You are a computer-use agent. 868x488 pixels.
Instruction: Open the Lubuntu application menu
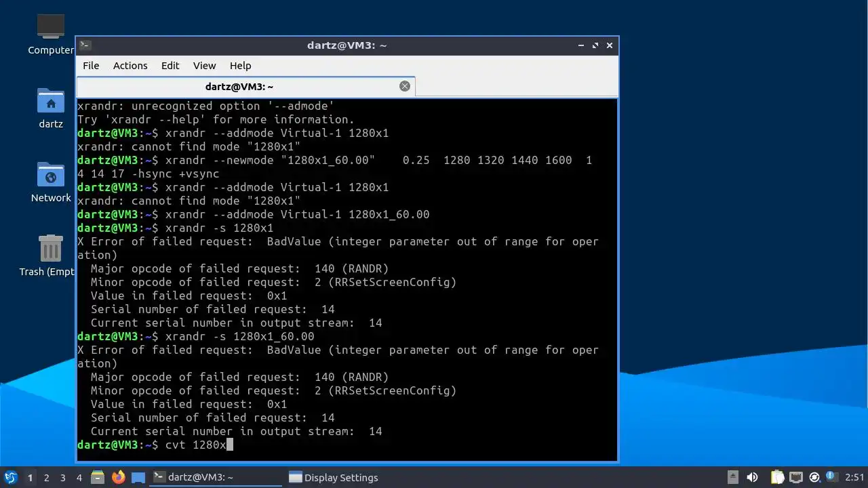(10, 477)
